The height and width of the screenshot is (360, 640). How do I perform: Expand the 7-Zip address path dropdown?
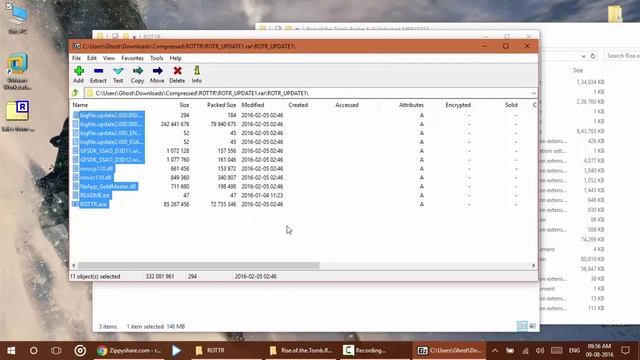(x=533, y=93)
